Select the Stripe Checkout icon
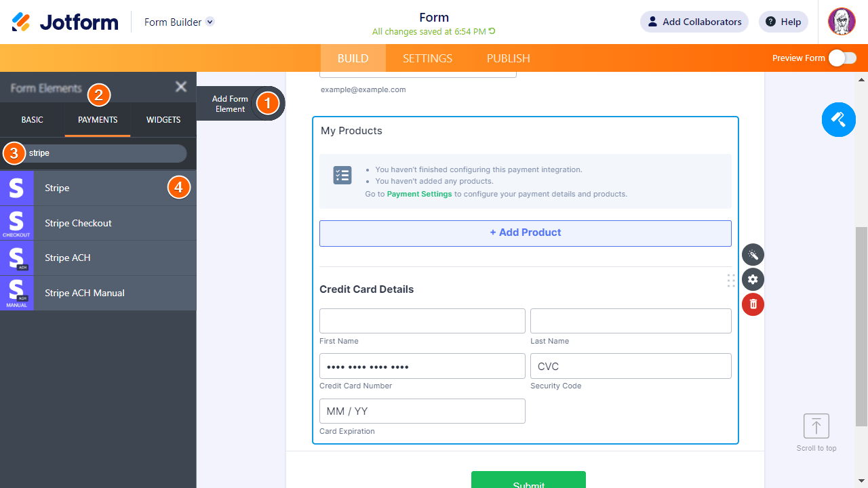868x488 pixels. (x=16, y=223)
